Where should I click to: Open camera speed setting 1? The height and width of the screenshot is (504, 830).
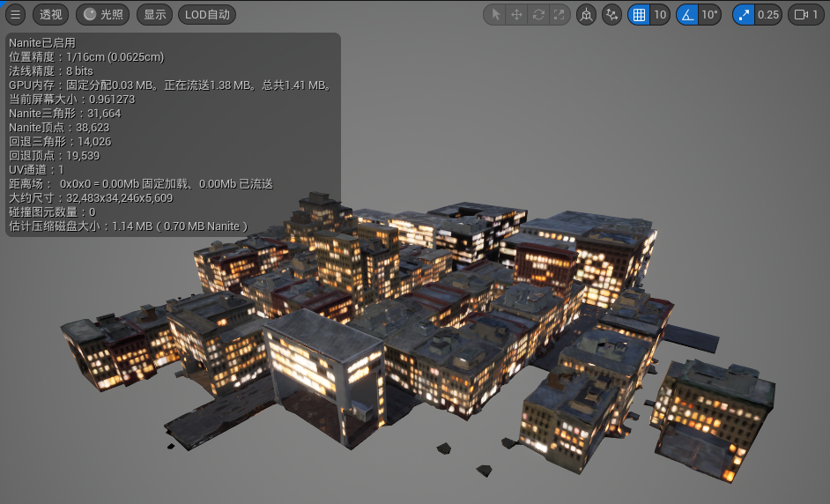pyautogui.click(x=806, y=14)
